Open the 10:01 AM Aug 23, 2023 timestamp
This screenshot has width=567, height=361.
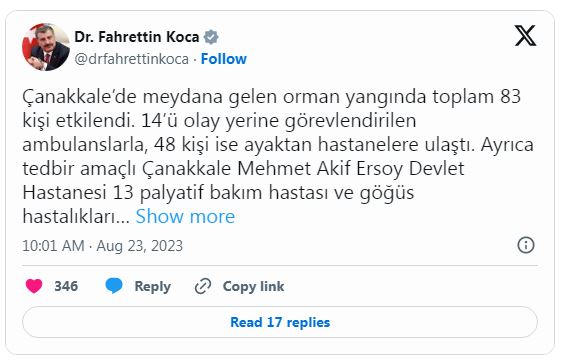coord(103,246)
